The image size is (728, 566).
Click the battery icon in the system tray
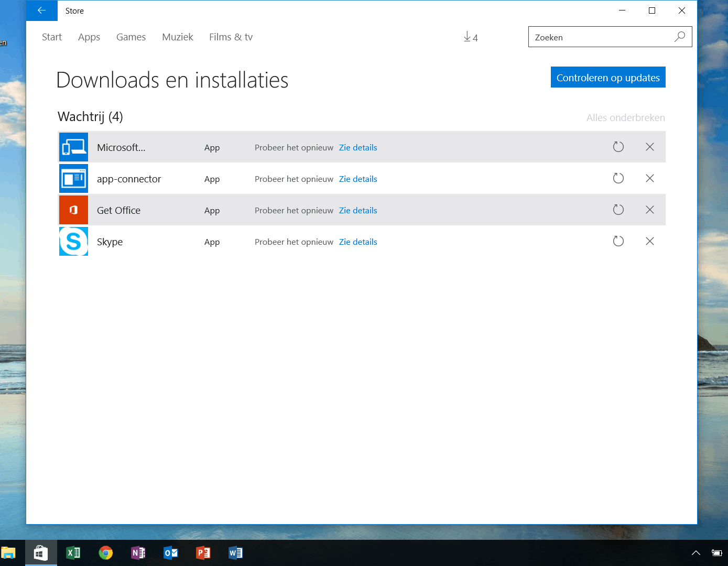tap(716, 553)
